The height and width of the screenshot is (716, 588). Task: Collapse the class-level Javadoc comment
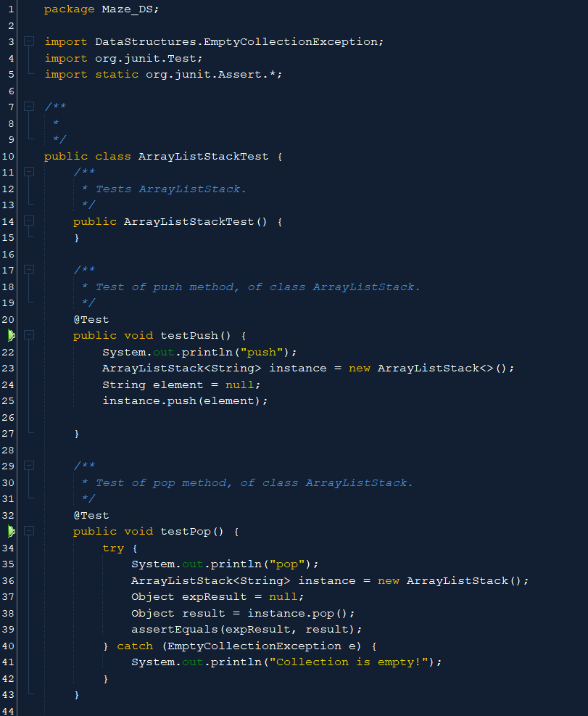point(28,106)
